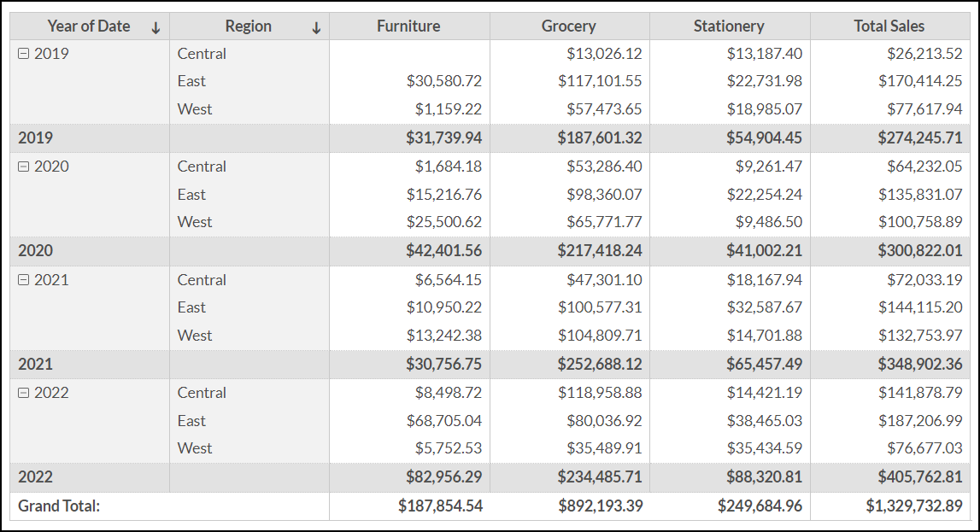Collapse the 2020 year group
The width and height of the screenshot is (980, 532).
coord(24,167)
